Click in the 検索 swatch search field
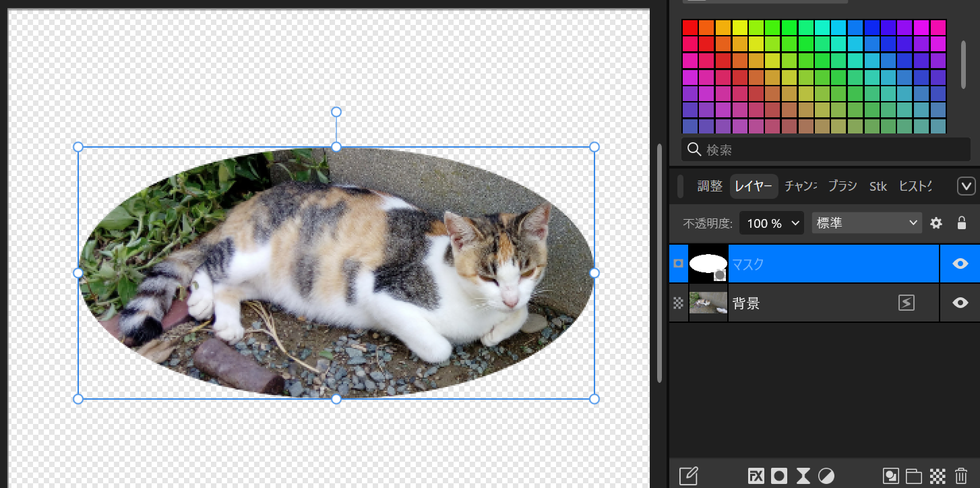Viewport: 980px width, 488px height. (x=826, y=149)
